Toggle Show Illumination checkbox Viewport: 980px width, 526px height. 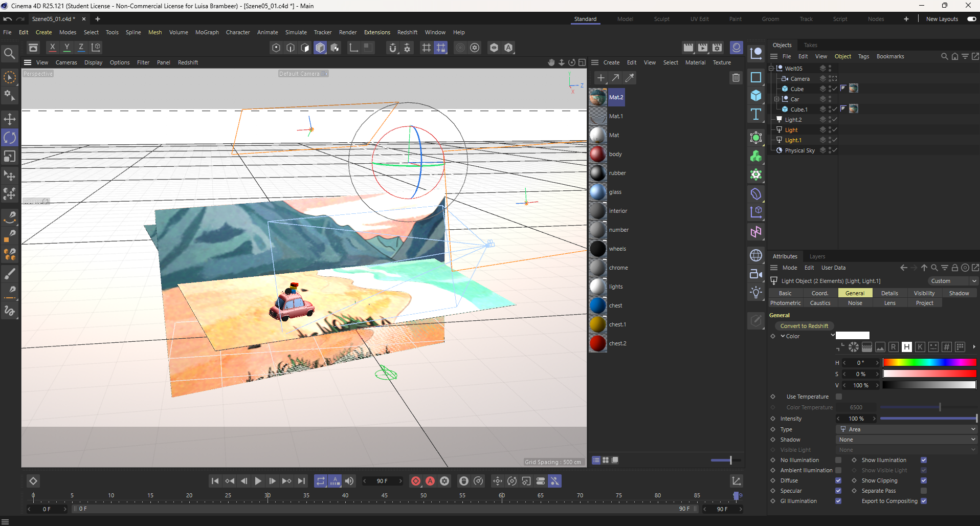point(924,460)
